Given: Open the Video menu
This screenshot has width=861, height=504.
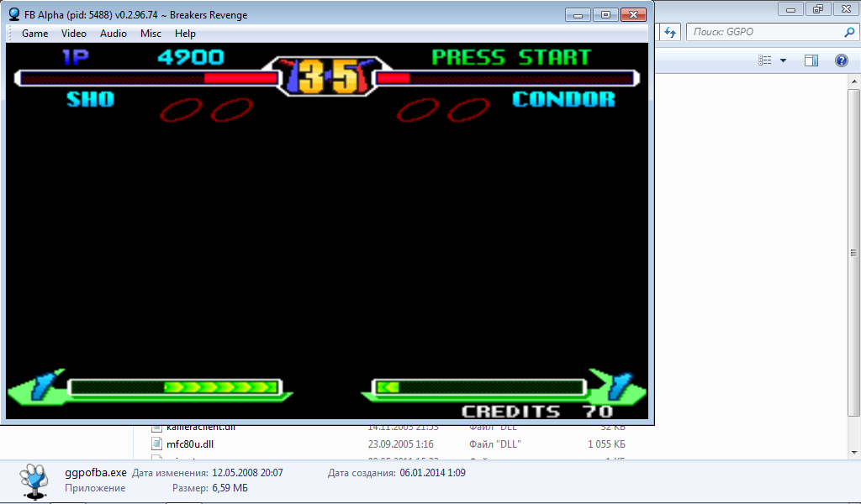Looking at the screenshot, I should (74, 34).
